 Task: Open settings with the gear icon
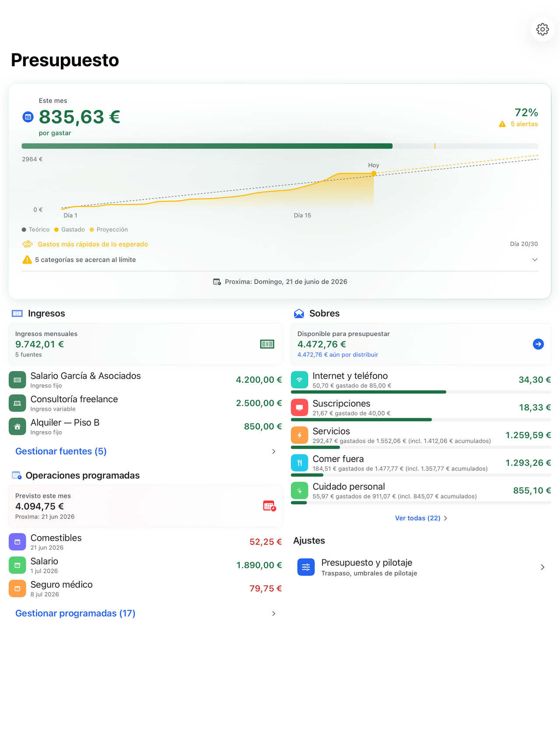pos(542,29)
